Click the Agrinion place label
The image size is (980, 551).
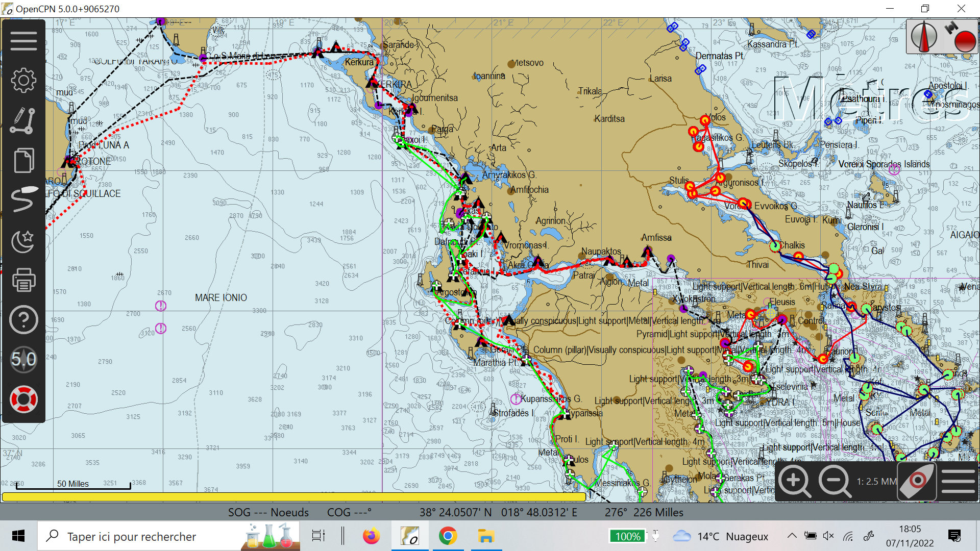[550, 221]
